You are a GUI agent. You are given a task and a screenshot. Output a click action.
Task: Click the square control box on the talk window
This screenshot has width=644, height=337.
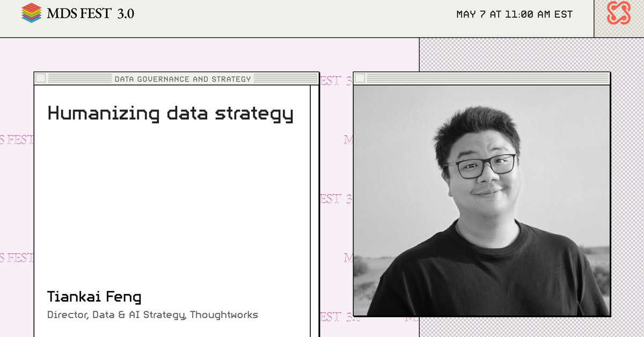[41, 78]
